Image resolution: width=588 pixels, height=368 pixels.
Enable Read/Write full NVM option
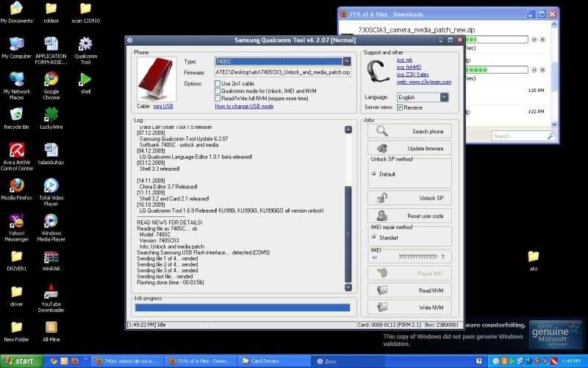pyautogui.click(x=218, y=99)
